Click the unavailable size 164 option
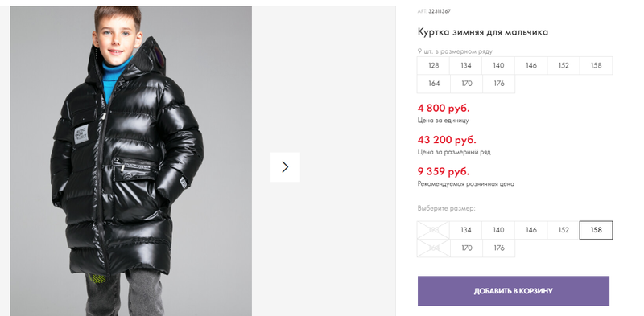Viewport: 644px width, 316px height. pos(434,248)
